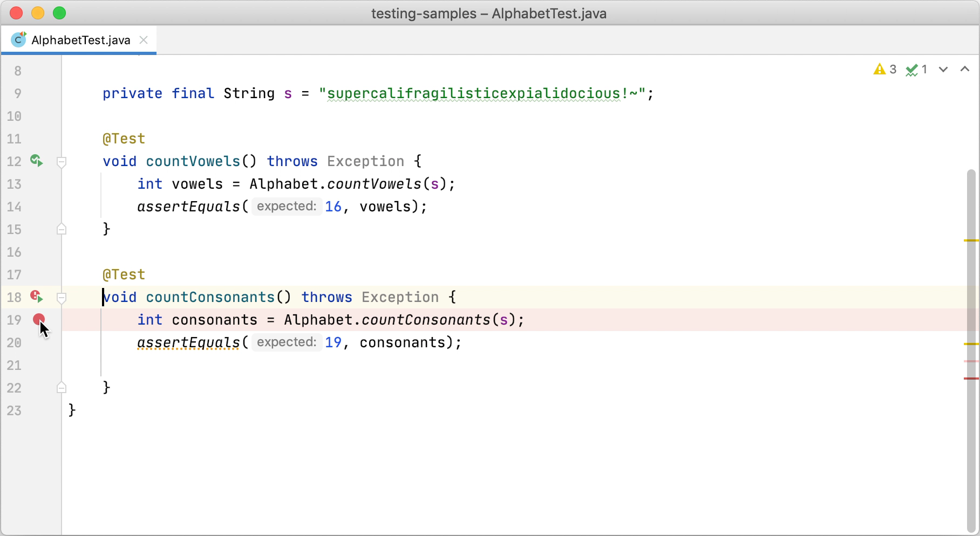Open problems via the yellow warning triangle icon
This screenshot has height=536, width=980.
[x=880, y=69]
